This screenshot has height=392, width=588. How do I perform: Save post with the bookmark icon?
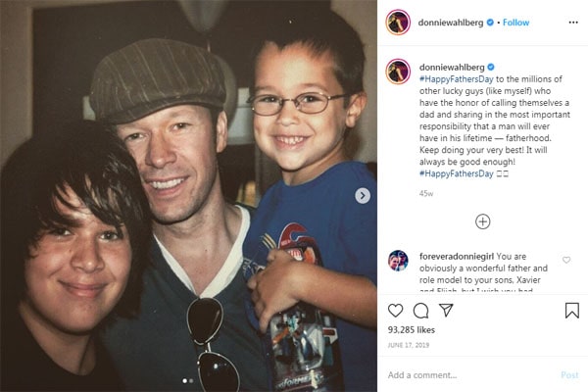572,311
